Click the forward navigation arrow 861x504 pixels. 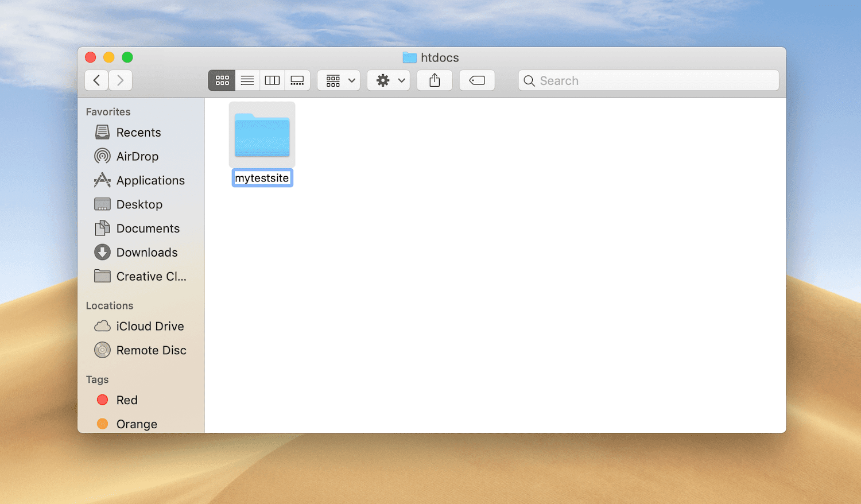click(x=121, y=80)
